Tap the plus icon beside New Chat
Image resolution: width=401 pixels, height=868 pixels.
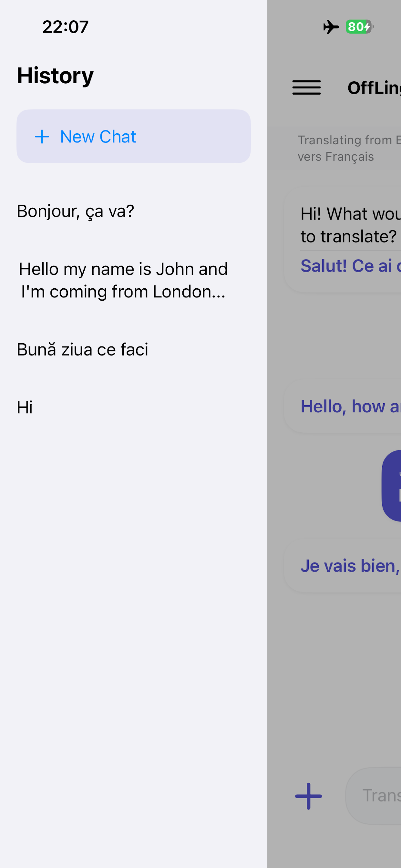(x=42, y=137)
